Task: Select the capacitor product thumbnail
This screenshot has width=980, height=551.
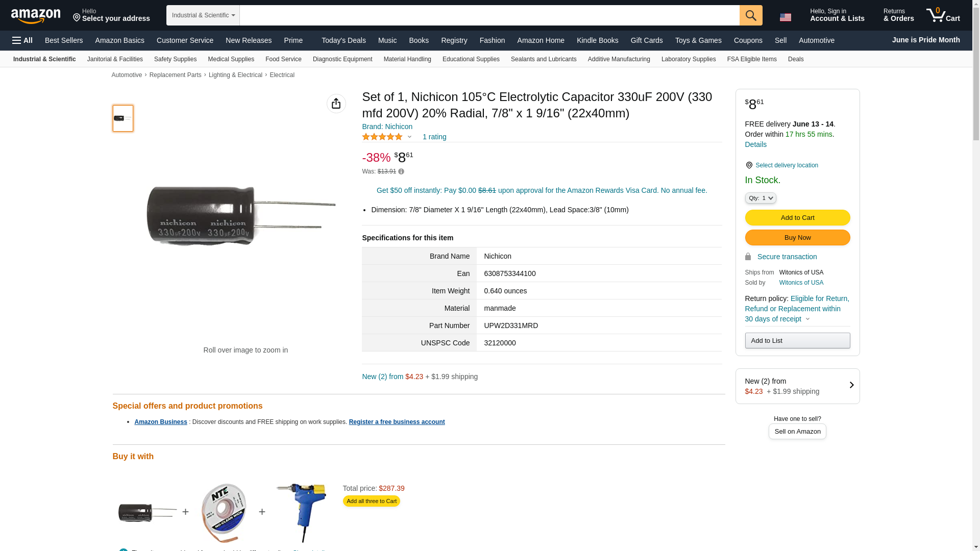Action: pos(123,118)
